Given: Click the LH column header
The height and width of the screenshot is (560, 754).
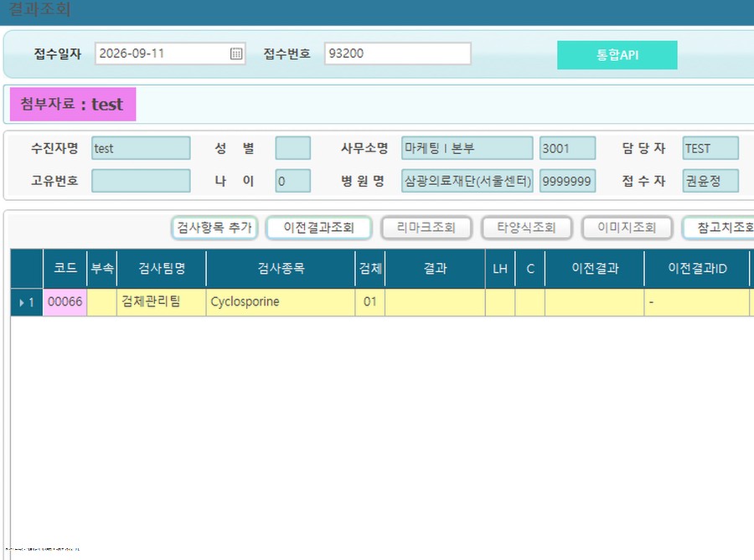Looking at the screenshot, I should coord(500,268).
